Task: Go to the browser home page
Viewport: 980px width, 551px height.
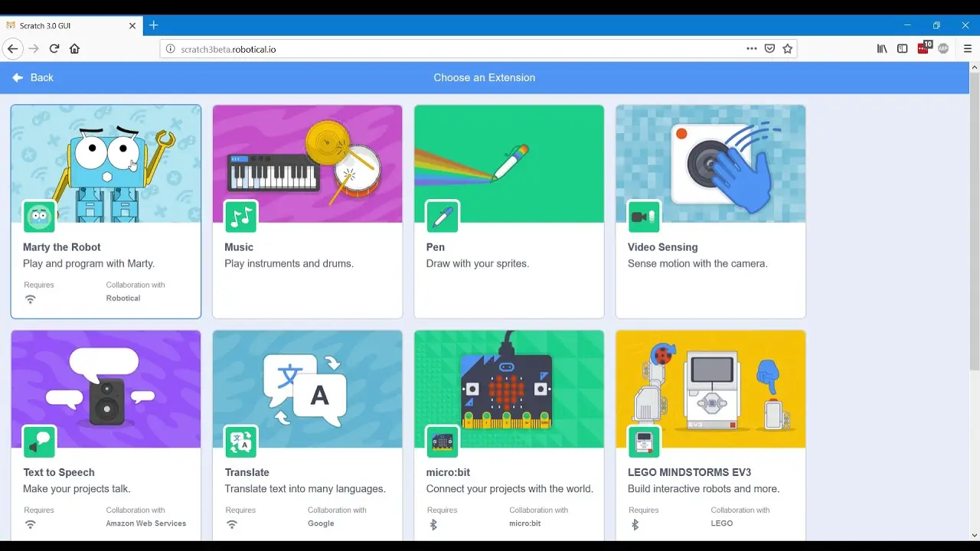Action: (x=74, y=48)
